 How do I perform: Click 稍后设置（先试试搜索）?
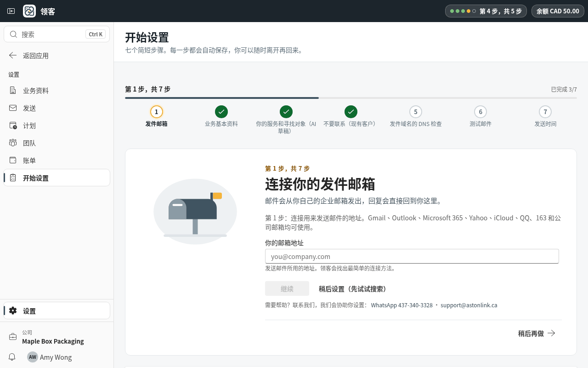352,289
